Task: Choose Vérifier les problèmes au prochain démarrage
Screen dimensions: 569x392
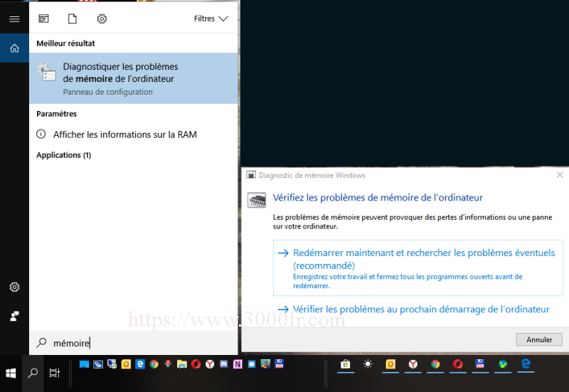Action: coord(414,309)
